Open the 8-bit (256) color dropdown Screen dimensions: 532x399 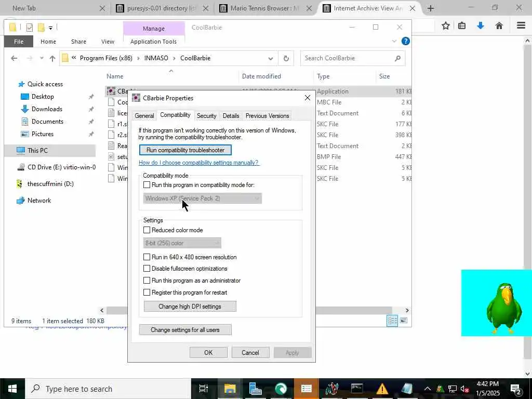click(182, 243)
